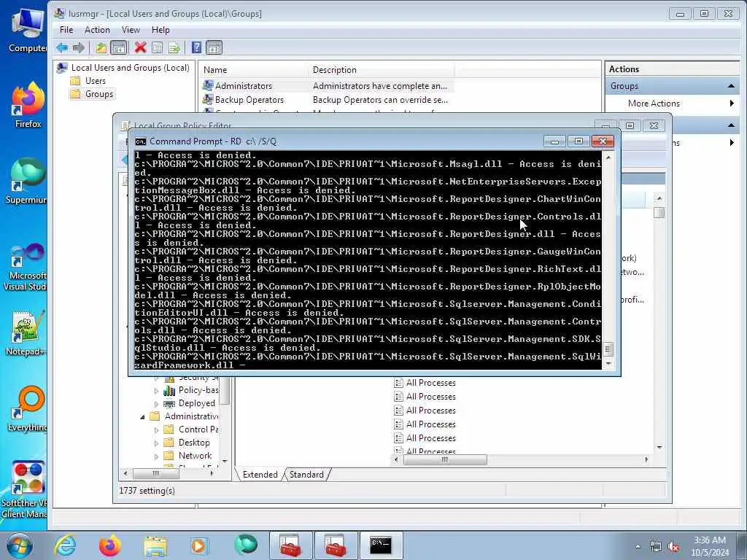The width and height of the screenshot is (747, 560).
Task: Switch to Extended tab in Group Policy Editor
Action: click(260, 474)
